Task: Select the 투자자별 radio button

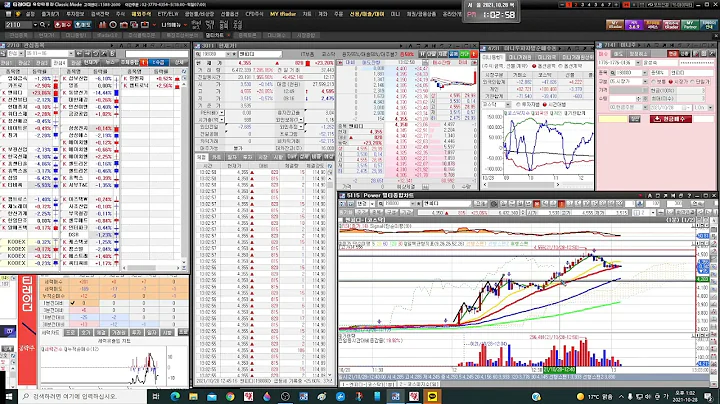Action: (x=518, y=105)
